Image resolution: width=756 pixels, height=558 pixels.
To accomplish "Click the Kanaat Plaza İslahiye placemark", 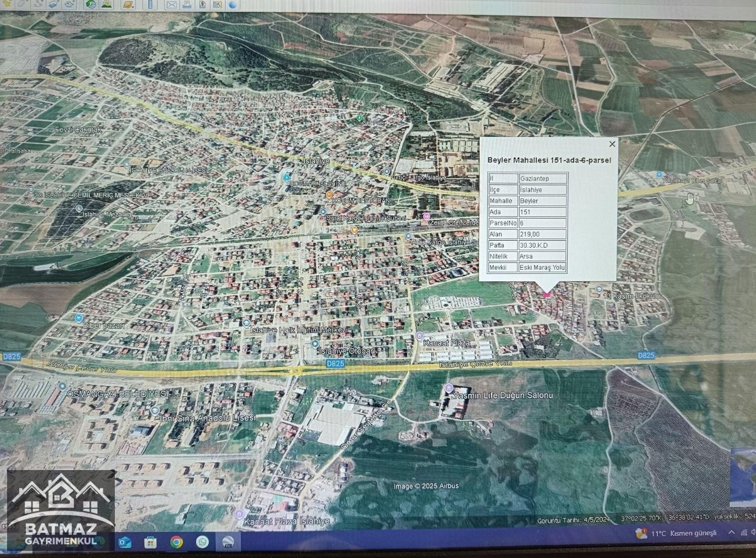I will tap(239, 514).
